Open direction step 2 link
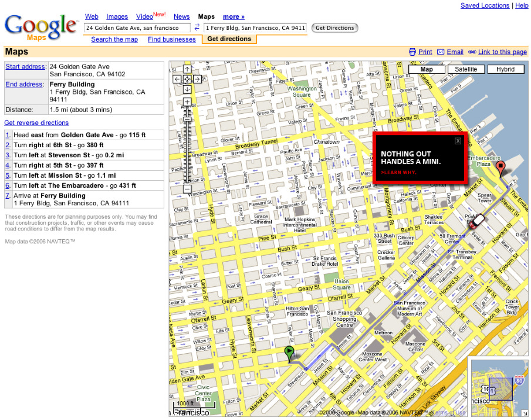The height and width of the screenshot is (420, 531). click(x=8, y=145)
